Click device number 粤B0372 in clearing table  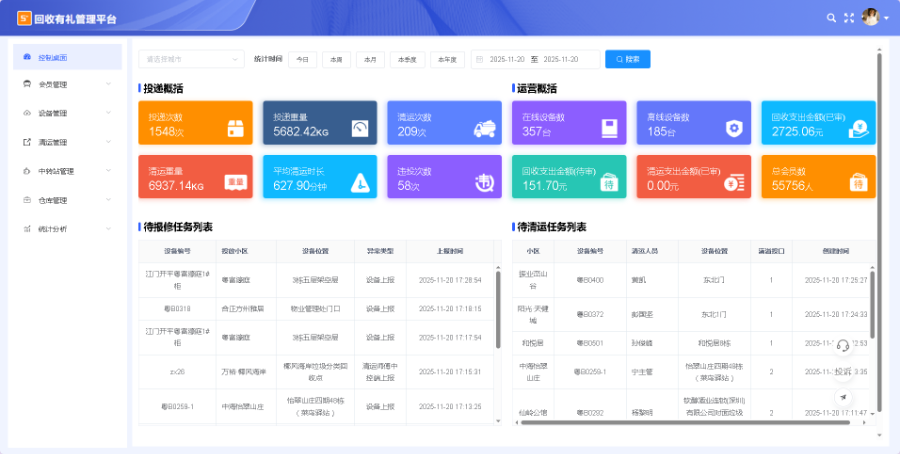590,315
